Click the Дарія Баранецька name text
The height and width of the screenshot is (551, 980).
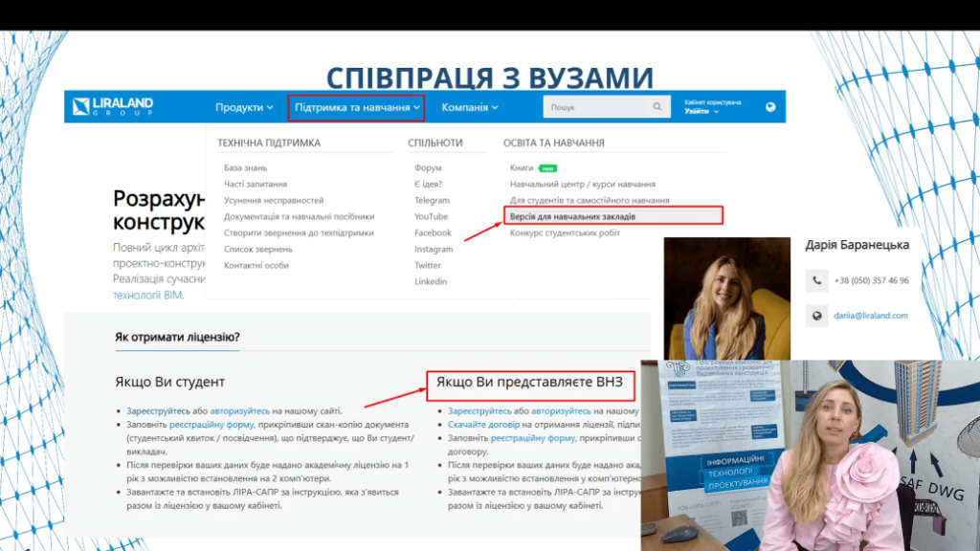[857, 245]
